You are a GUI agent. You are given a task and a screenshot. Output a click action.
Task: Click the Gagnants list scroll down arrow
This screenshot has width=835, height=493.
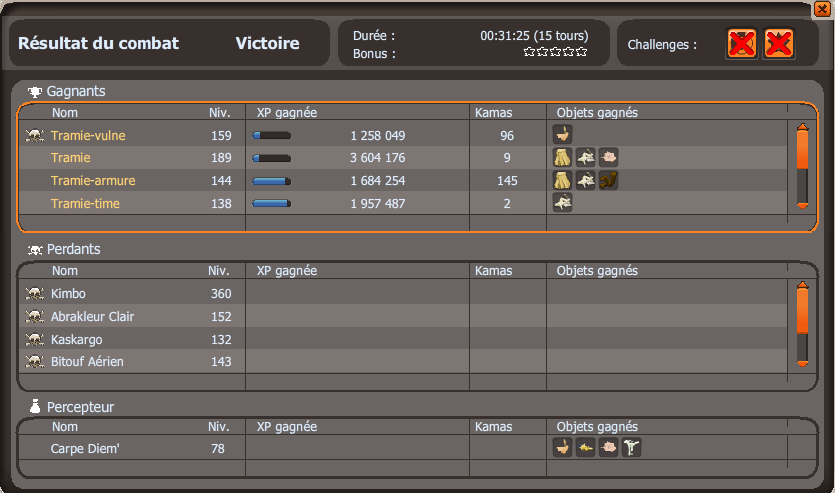pyautogui.click(x=803, y=206)
